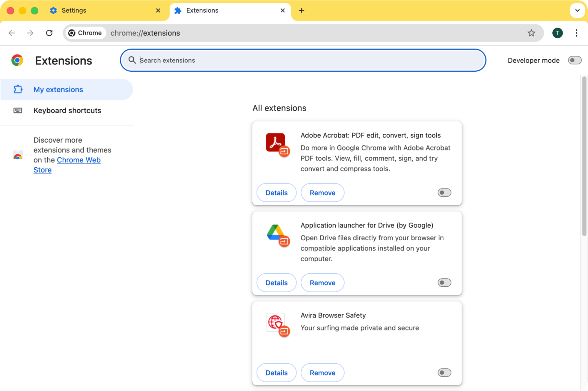The image size is (588, 391).
Task: Click the Extensions logo puzzle icon
Action: [17, 60]
